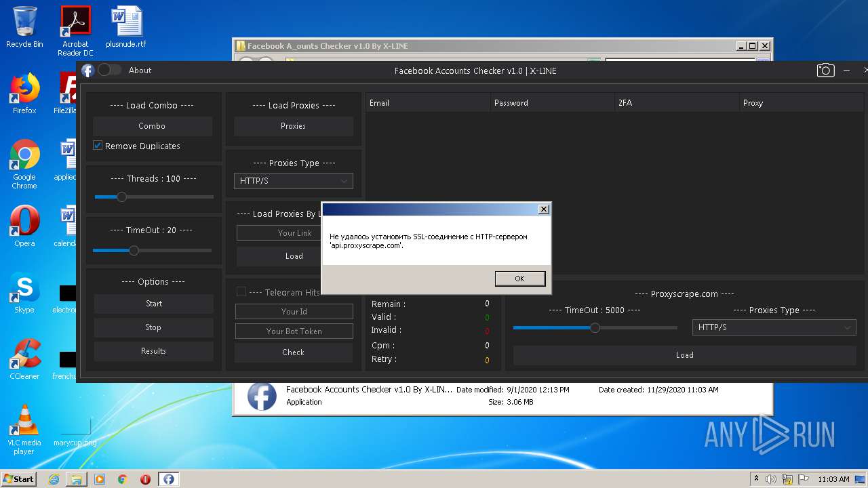This screenshot has width=868, height=488.
Task: Open Chrome from the taskbar
Action: [122, 479]
